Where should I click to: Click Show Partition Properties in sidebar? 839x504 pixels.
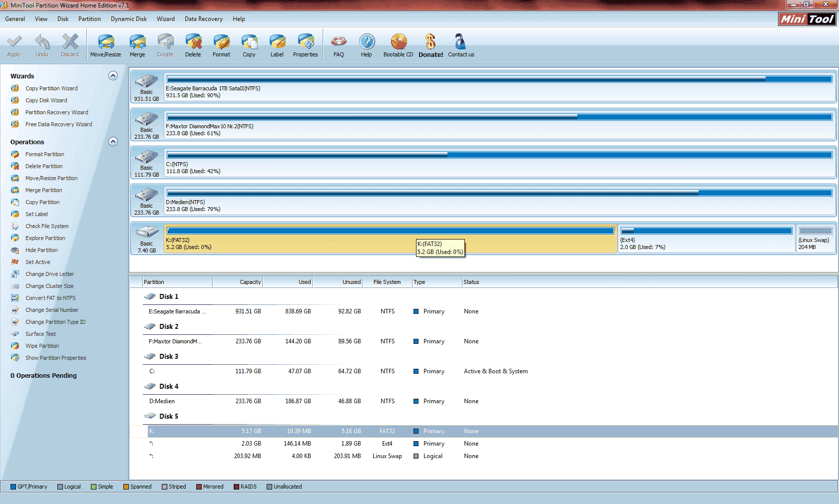point(55,358)
